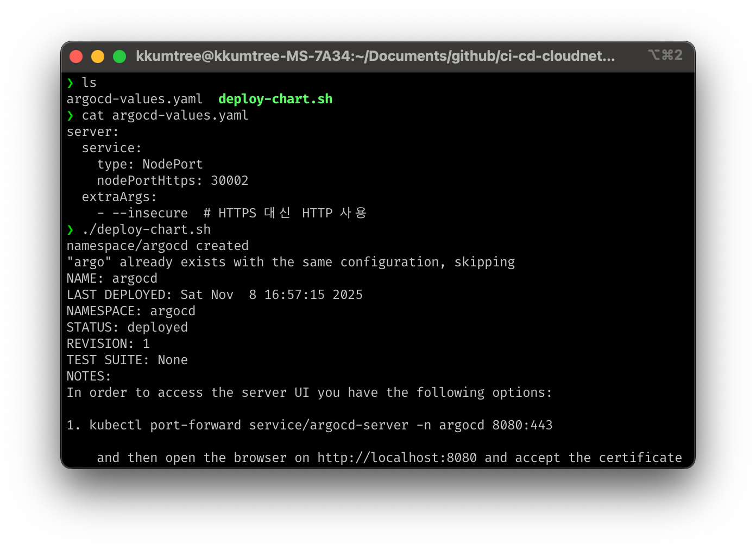Click the 'NAMESPACE: argocd' line
This screenshot has width=756, height=549.
tap(131, 311)
